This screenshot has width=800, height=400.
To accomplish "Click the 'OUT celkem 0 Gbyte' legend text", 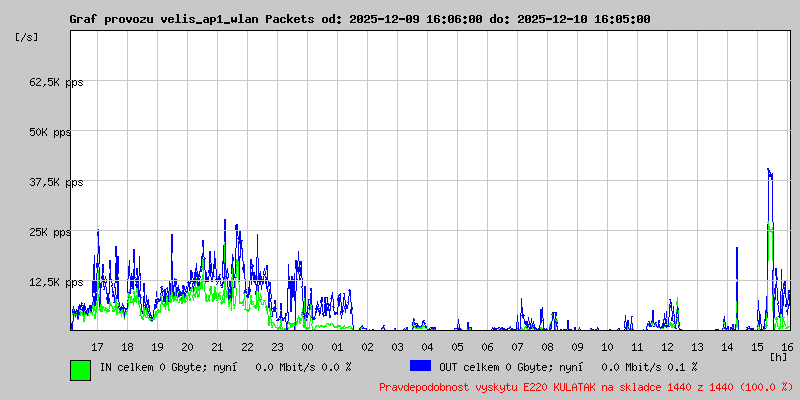I will click(x=491, y=367).
